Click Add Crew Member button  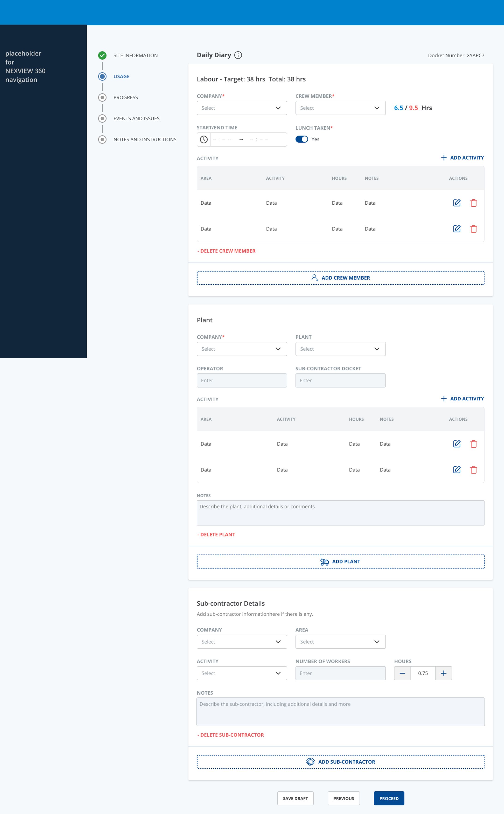pos(340,278)
